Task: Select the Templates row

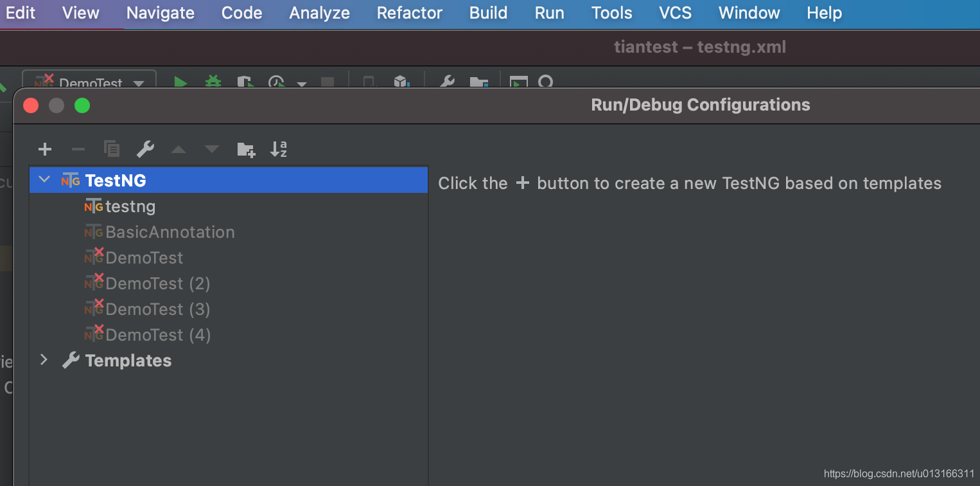Action: [x=229, y=361]
